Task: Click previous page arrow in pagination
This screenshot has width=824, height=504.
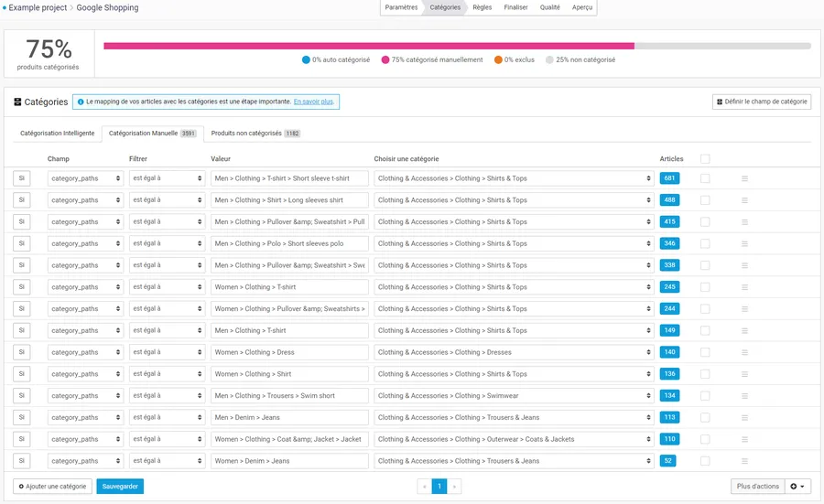Action: coord(424,487)
